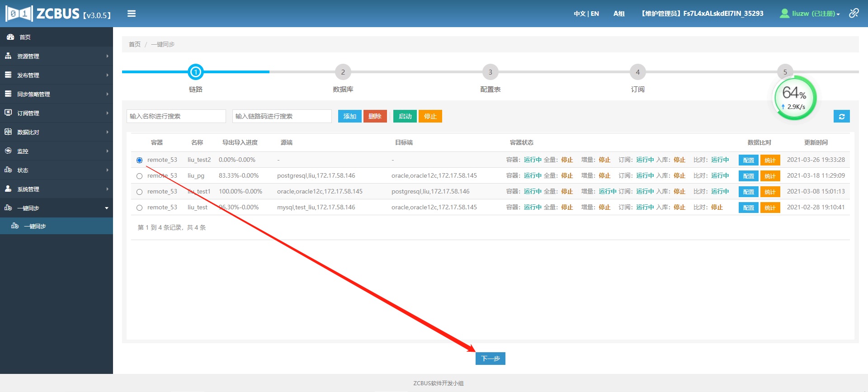Click the 数据比对 icon in sidebar
This screenshot has width=868, height=392.
pos(8,132)
